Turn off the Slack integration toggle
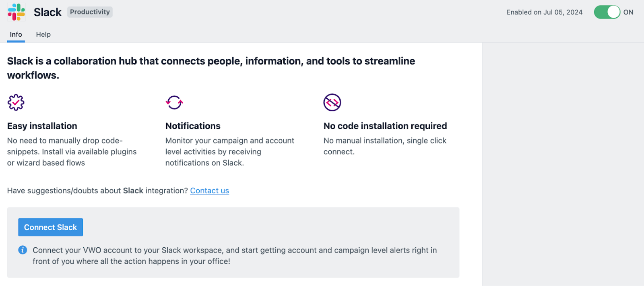The image size is (644, 286). click(607, 12)
